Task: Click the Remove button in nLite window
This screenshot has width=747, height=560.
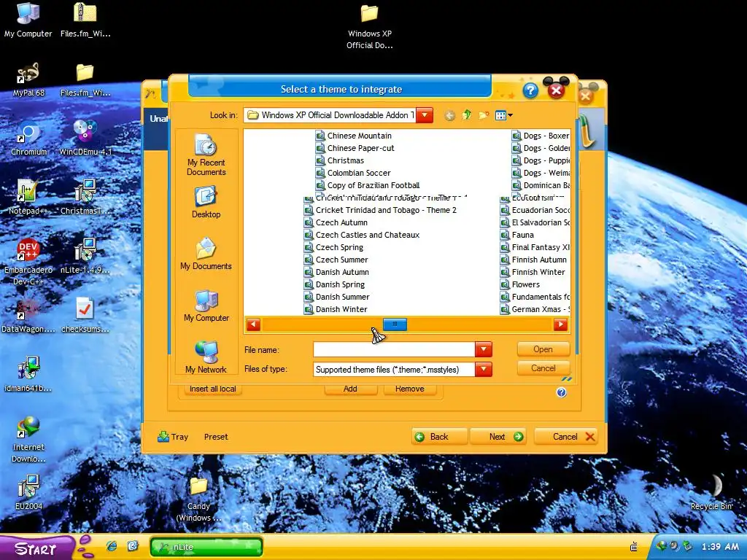Action: click(410, 389)
